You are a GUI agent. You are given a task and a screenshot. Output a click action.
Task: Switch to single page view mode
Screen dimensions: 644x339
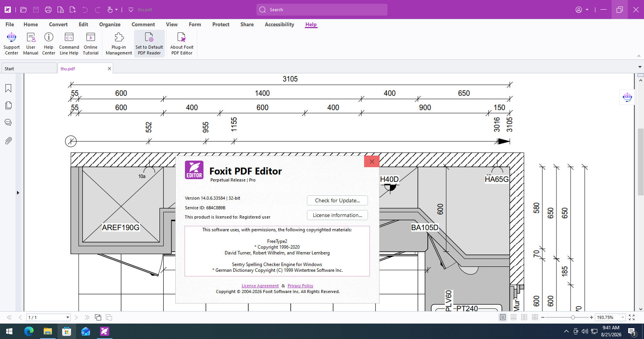tap(503, 317)
